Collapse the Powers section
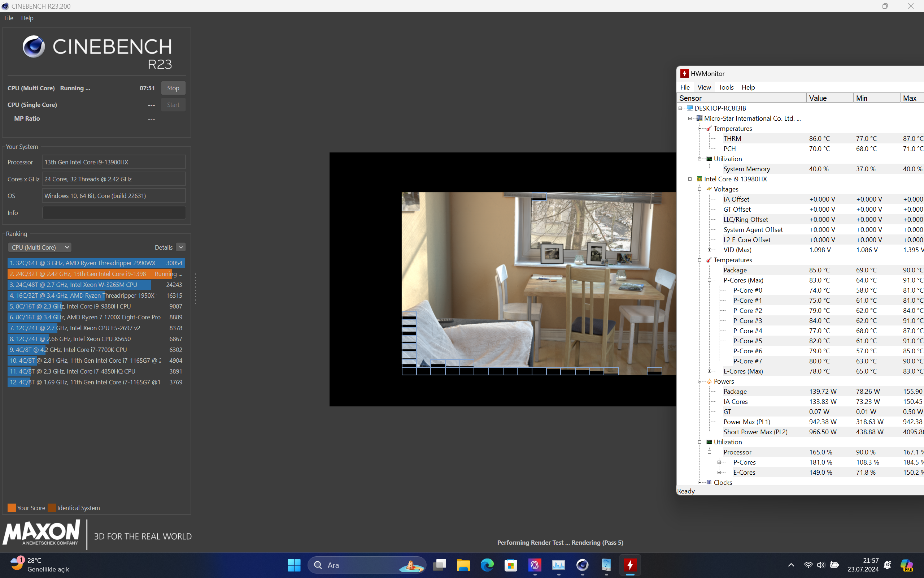This screenshot has width=924, height=578. (x=700, y=381)
